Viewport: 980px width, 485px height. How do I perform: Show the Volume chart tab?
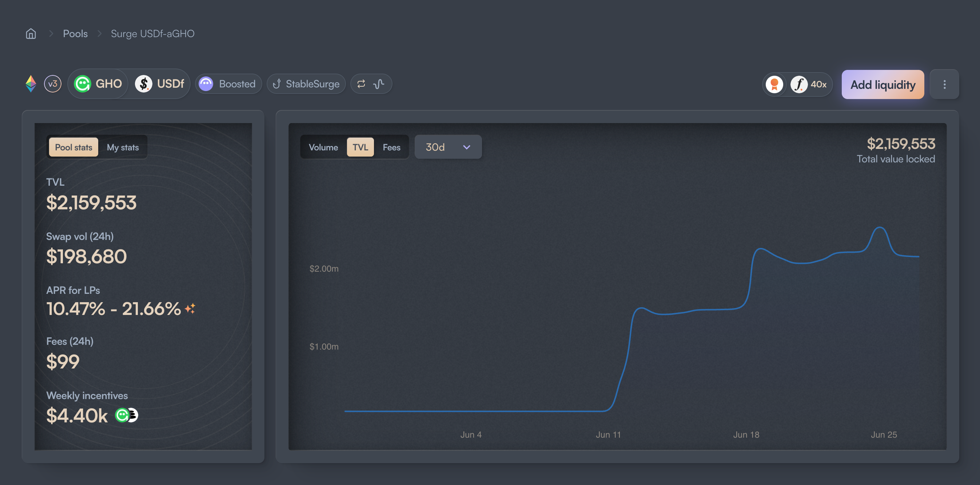(323, 147)
